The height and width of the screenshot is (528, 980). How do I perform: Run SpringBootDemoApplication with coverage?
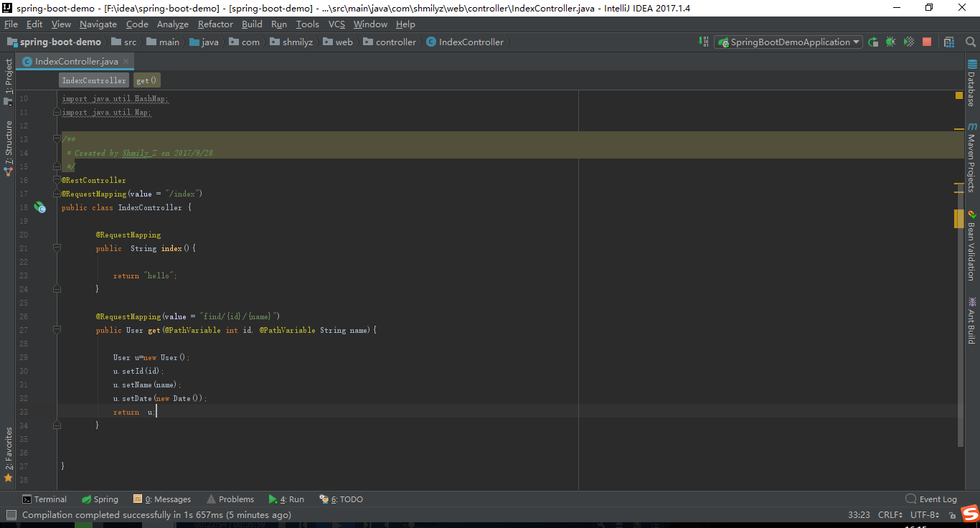(x=908, y=42)
